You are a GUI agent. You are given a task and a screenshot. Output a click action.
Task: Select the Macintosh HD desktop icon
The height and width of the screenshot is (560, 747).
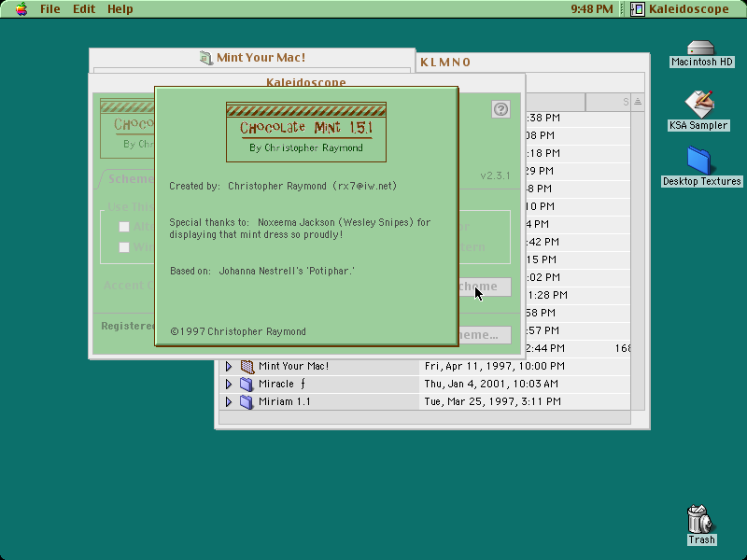(701, 49)
